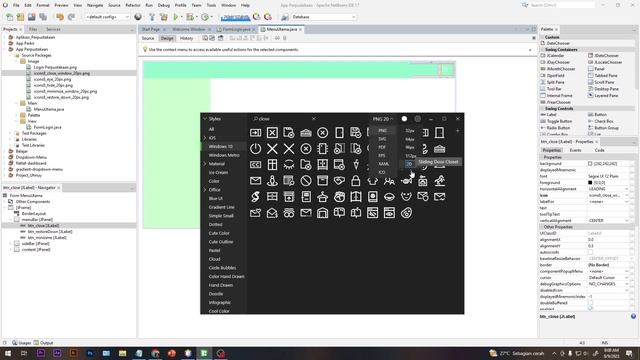This screenshot has height=360, width=640.
Task: Open the Events tab in Properties
Action: point(575,150)
